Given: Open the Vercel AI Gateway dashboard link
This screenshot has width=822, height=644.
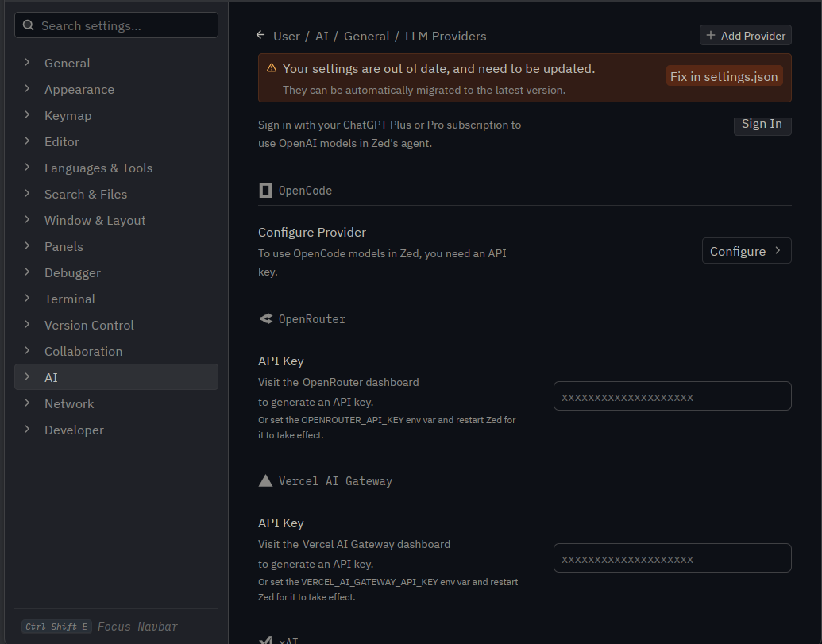Looking at the screenshot, I should coord(376,544).
